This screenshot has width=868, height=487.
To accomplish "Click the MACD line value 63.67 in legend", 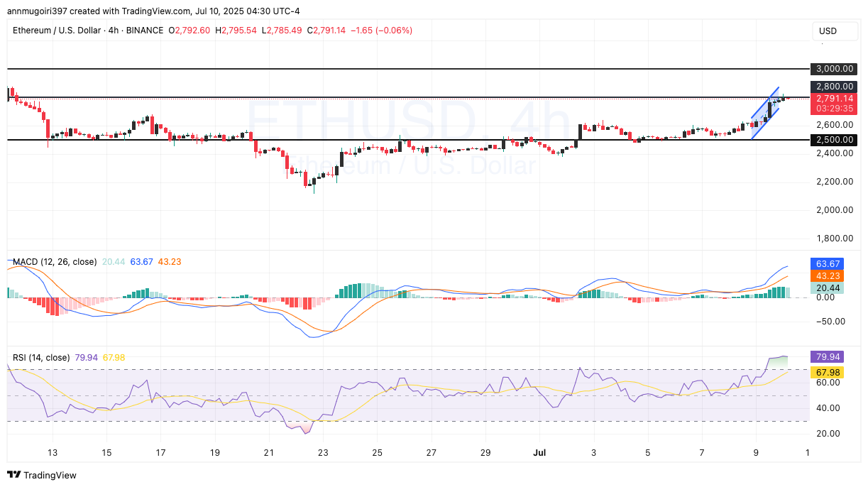I will (142, 262).
